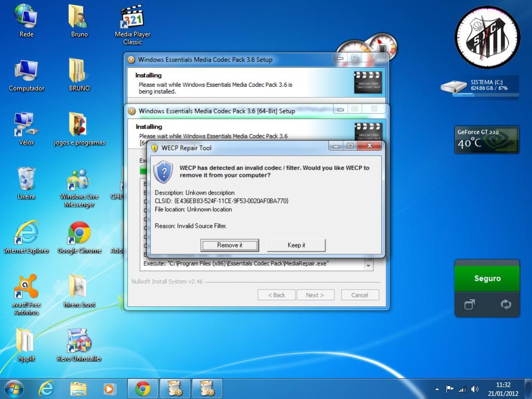Open the Rede network desktop icon
532x399 pixels.
26,21
